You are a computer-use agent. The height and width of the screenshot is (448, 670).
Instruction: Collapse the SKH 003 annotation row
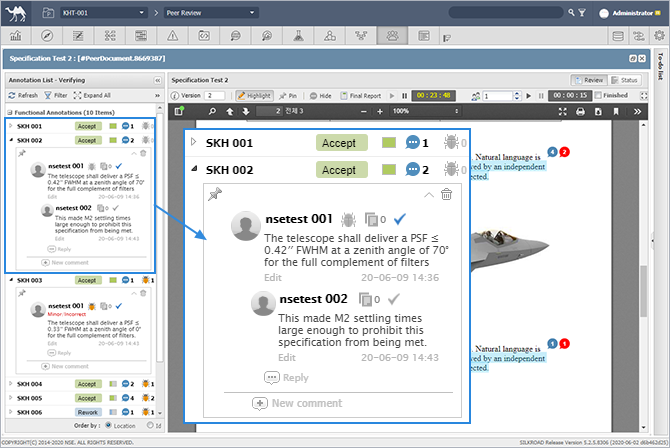pos(10,281)
